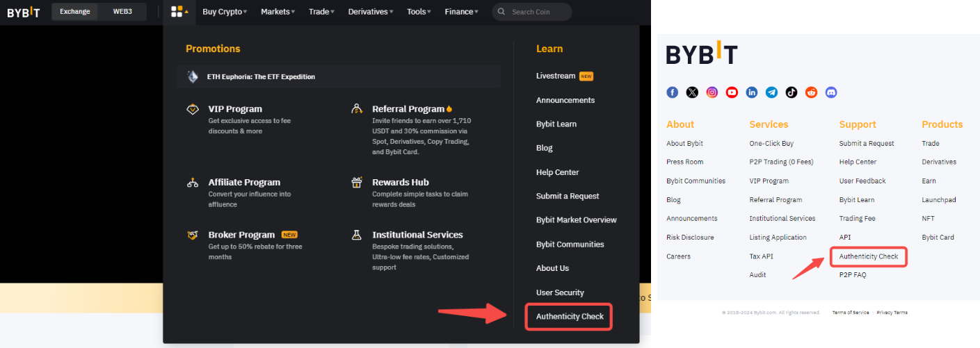Open P2P Trading (0 Fees) footer link
980x348 pixels.
[781, 162]
